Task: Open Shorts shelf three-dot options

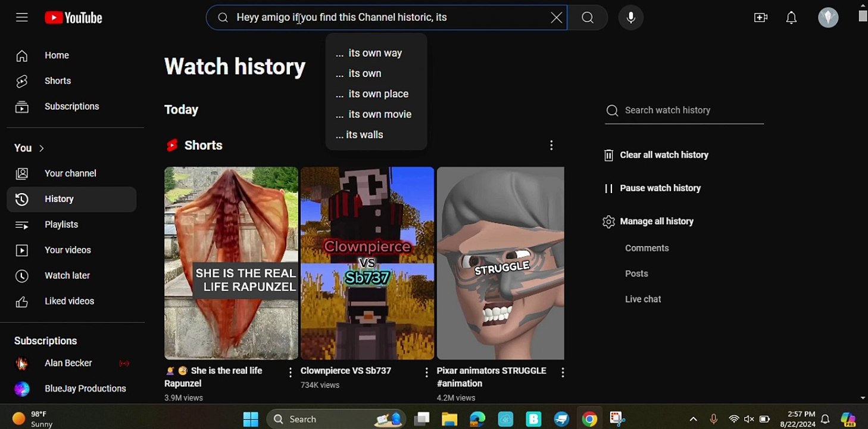Action: click(551, 145)
